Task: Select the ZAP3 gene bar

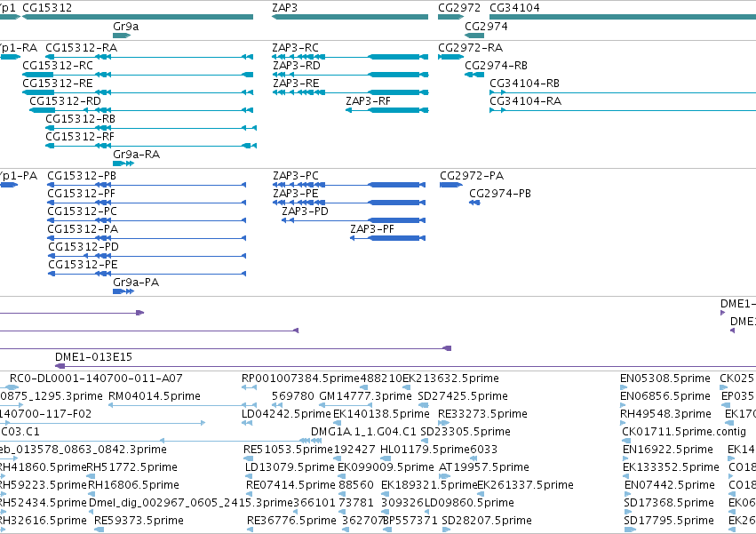Action: point(350,17)
